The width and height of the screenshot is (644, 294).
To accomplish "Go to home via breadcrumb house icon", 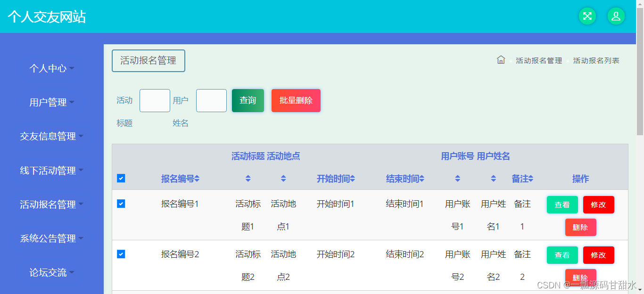I will pyautogui.click(x=501, y=60).
